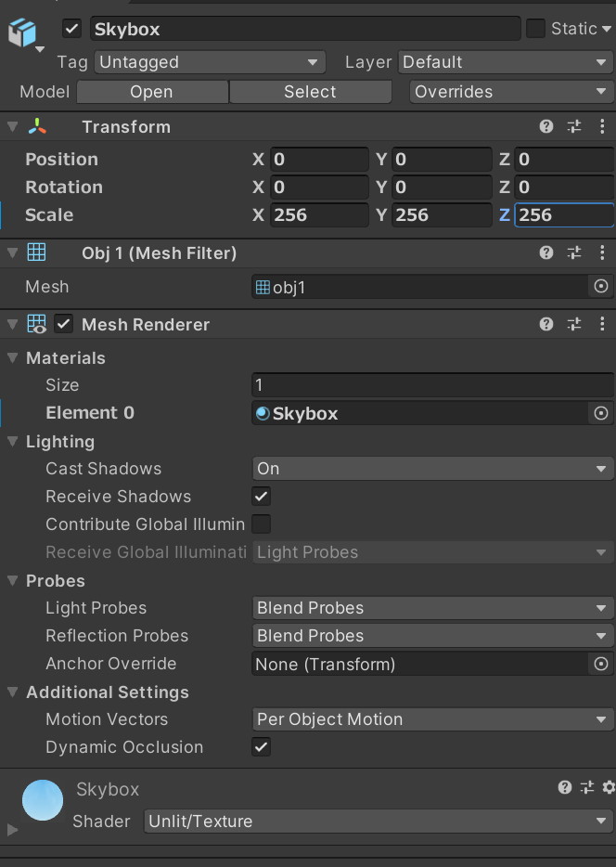This screenshot has width=616, height=867.
Task: Click the Skybox material preview sphere
Action: pyautogui.click(x=42, y=799)
